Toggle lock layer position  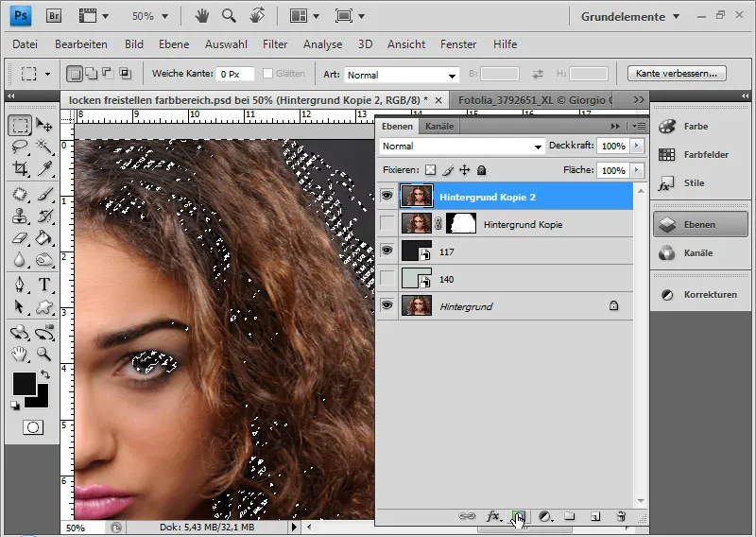click(464, 170)
